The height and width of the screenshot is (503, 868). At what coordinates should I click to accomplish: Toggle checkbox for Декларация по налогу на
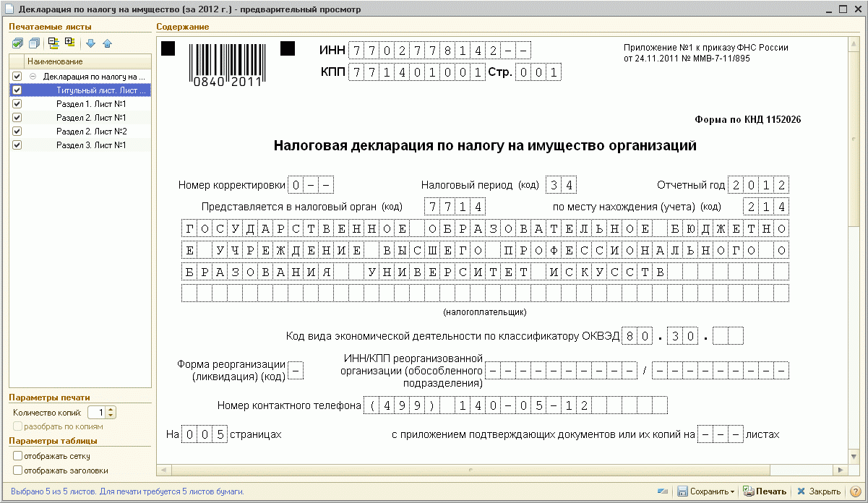pyautogui.click(x=17, y=76)
